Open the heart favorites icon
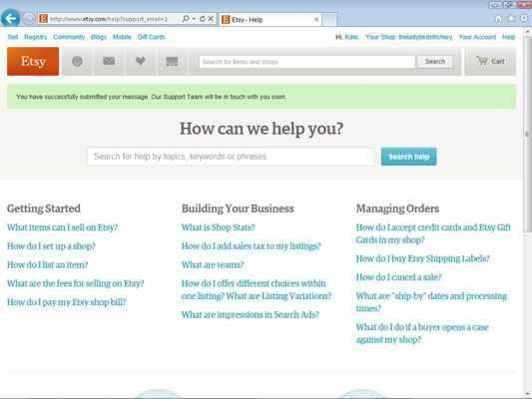This screenshot has height=399, width=532. click(140, 62)
